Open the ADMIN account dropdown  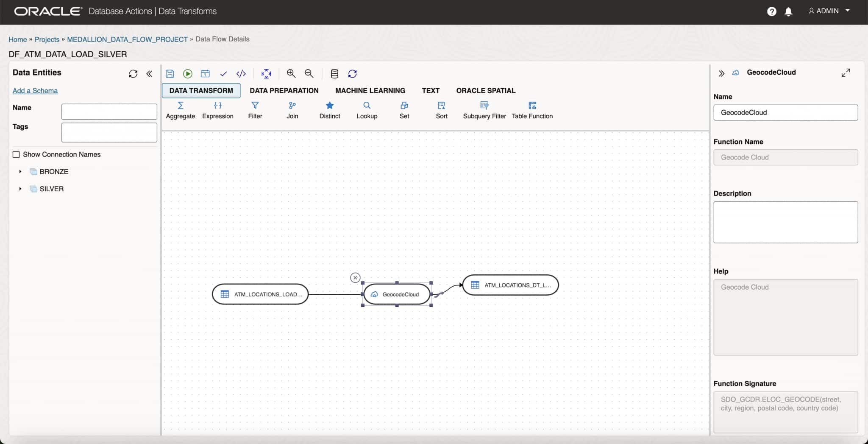point(827,11)
